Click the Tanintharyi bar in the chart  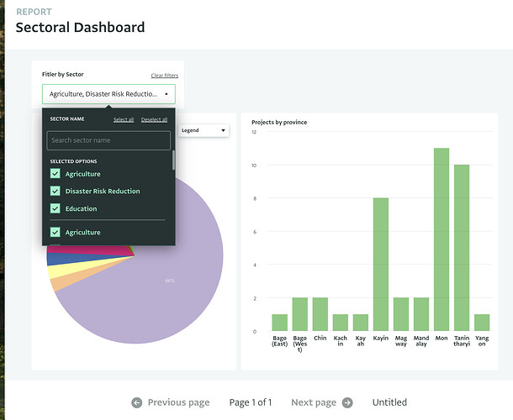462,248
